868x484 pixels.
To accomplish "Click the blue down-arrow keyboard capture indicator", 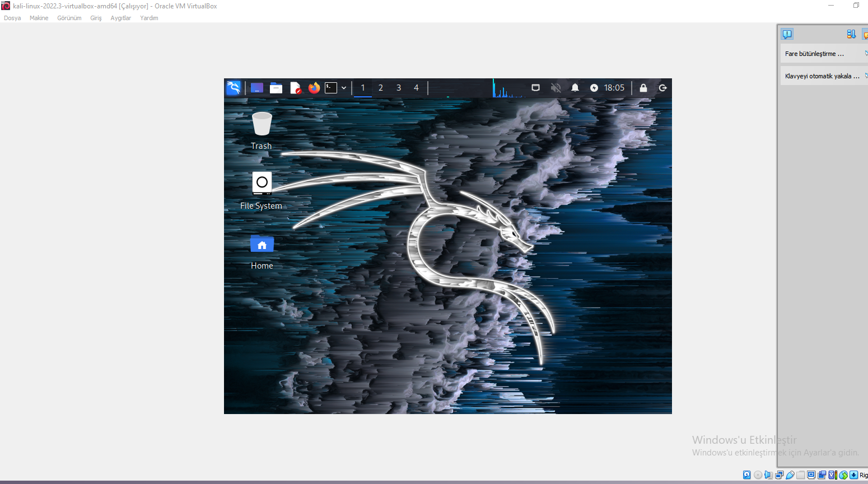I will pyautogui.click(x=854, y=475).
